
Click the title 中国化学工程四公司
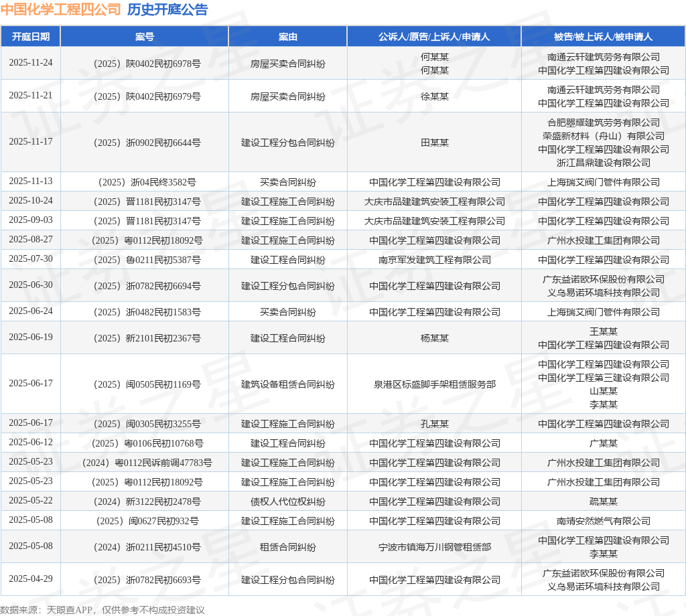click(x=61, y=9)
